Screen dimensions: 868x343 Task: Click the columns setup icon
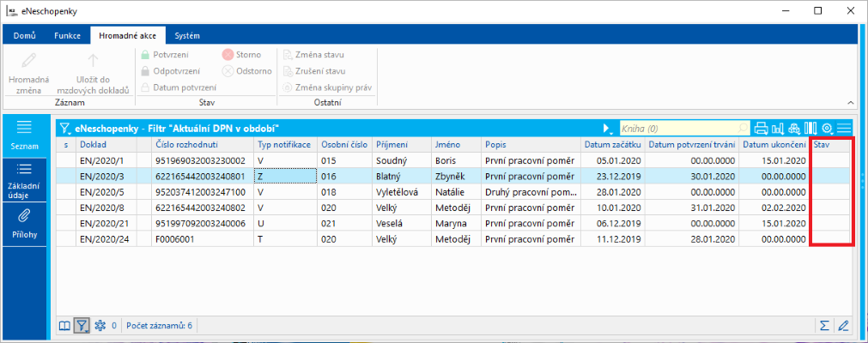[811, 129]
